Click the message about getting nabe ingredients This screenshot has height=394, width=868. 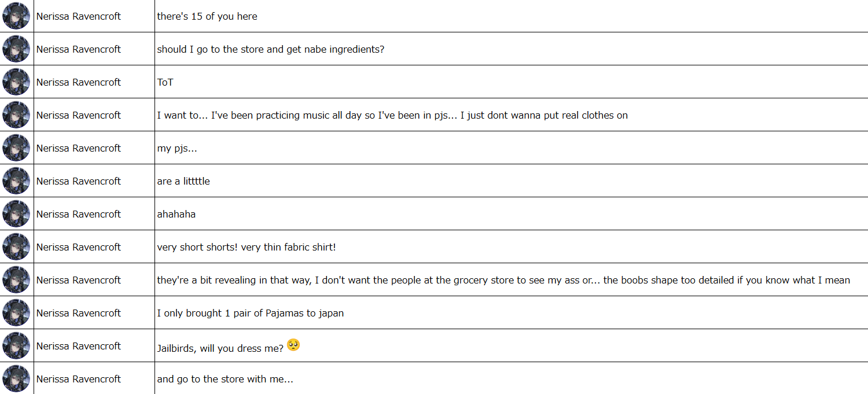(270, 49)
